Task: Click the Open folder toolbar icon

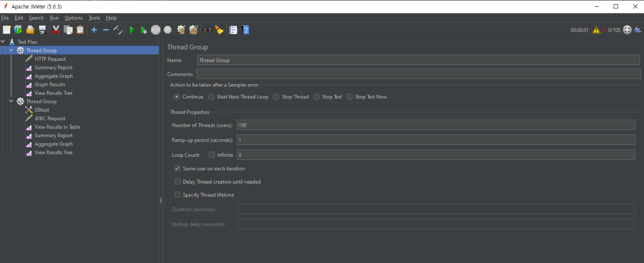Action: [30, 30]
